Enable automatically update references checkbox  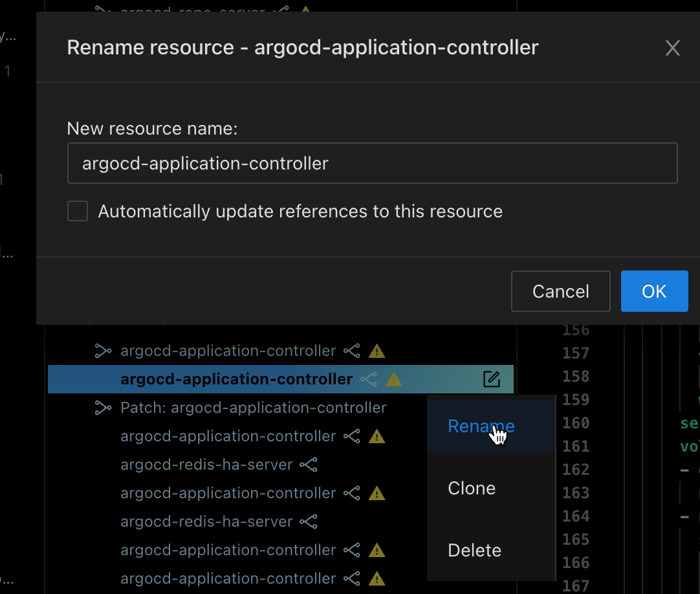point(78,211)
